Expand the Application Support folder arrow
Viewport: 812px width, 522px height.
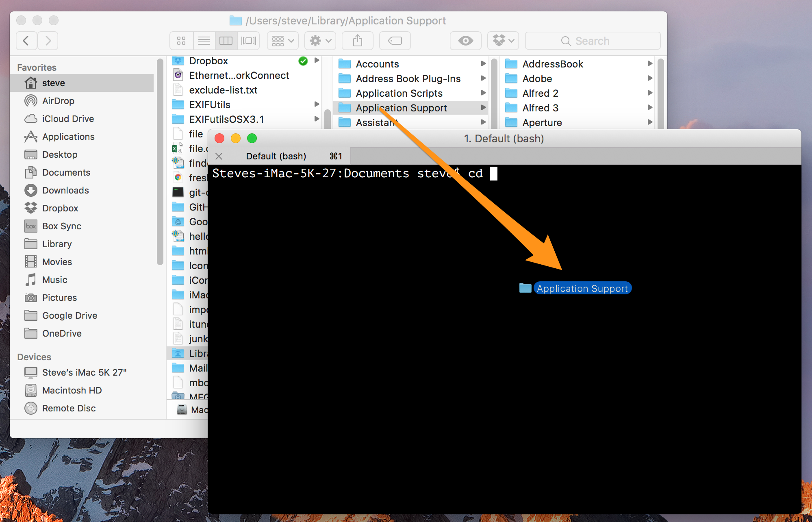(484, 108)
